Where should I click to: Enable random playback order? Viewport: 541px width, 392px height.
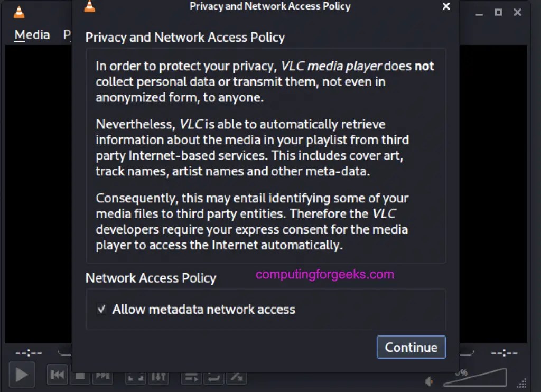tap(236, 376)
